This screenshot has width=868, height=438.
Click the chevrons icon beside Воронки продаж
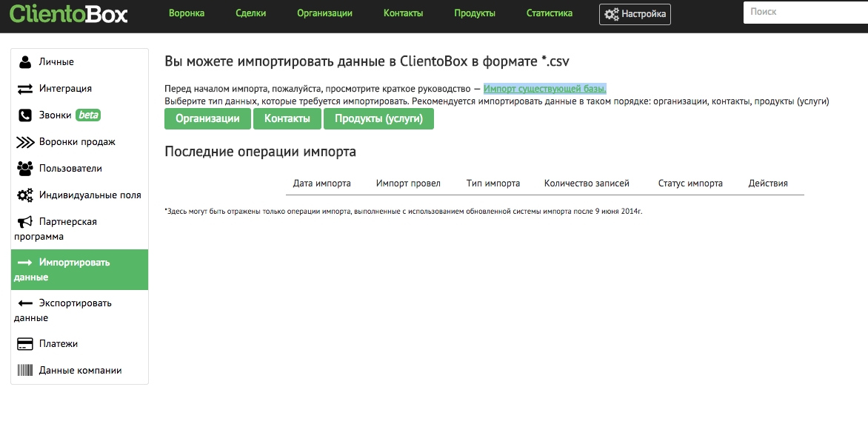[x=25, y=142]
